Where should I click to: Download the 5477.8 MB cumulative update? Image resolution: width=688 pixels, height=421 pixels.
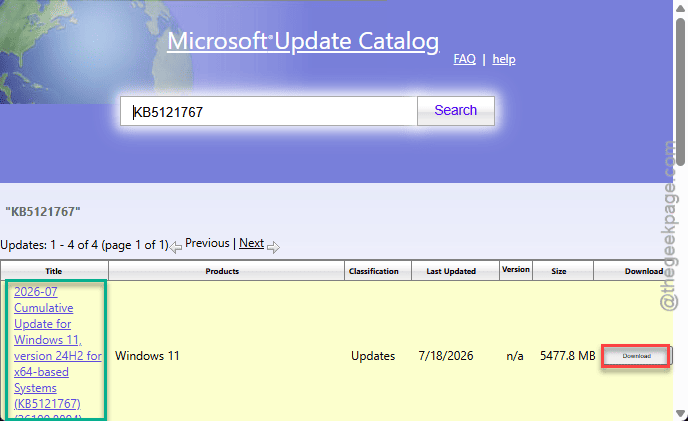pyautogui.click(x=636, y=356)
